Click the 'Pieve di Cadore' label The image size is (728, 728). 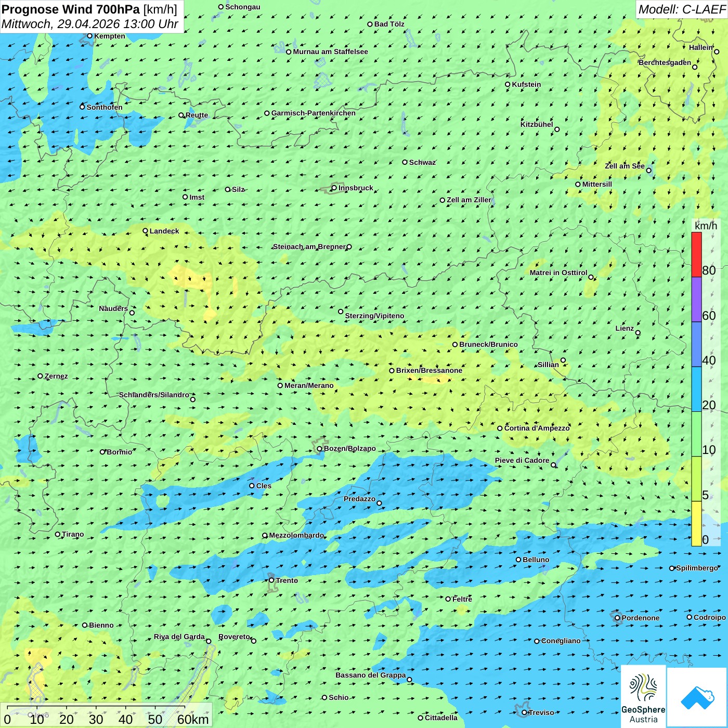(x=522, y=460)
